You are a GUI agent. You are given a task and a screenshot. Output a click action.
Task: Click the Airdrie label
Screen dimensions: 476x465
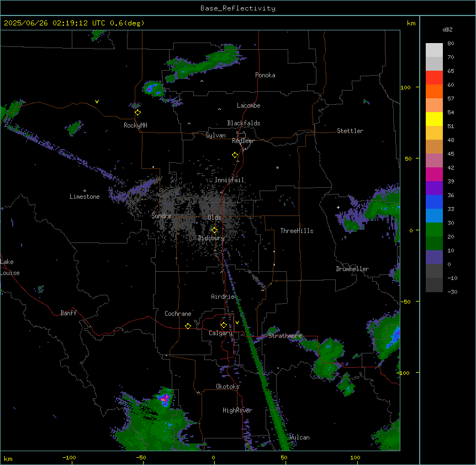point(223,297)
